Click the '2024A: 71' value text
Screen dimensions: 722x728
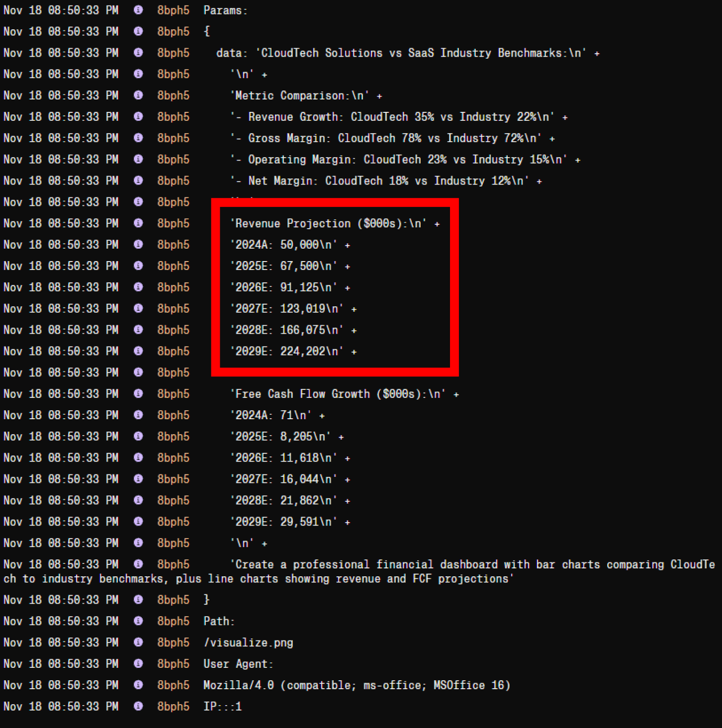264,415
